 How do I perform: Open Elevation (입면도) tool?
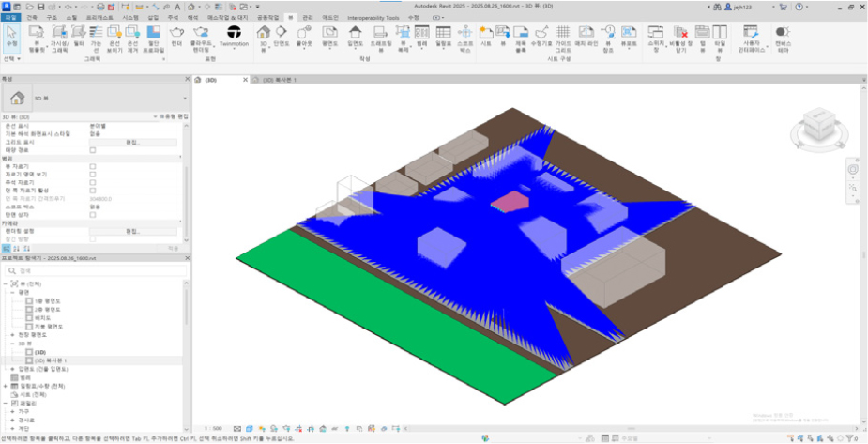[x=355, y=36]
